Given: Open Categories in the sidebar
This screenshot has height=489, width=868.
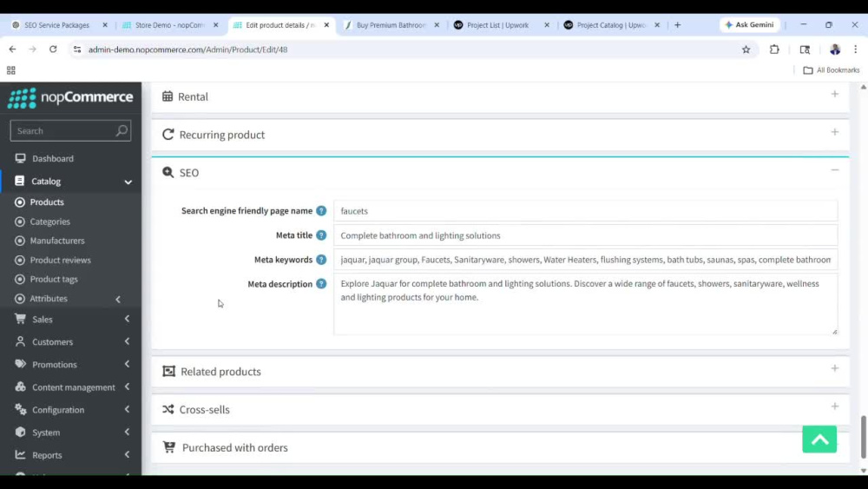Looking at the screenshot, I should pos(49,221).
